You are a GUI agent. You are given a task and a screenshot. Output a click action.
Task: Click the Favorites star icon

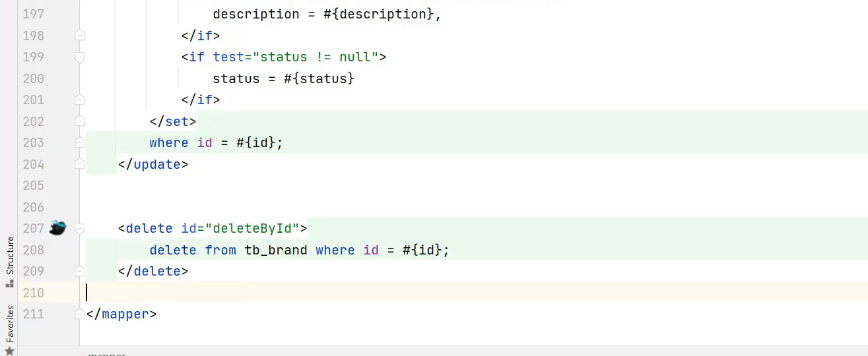[9, 350]
